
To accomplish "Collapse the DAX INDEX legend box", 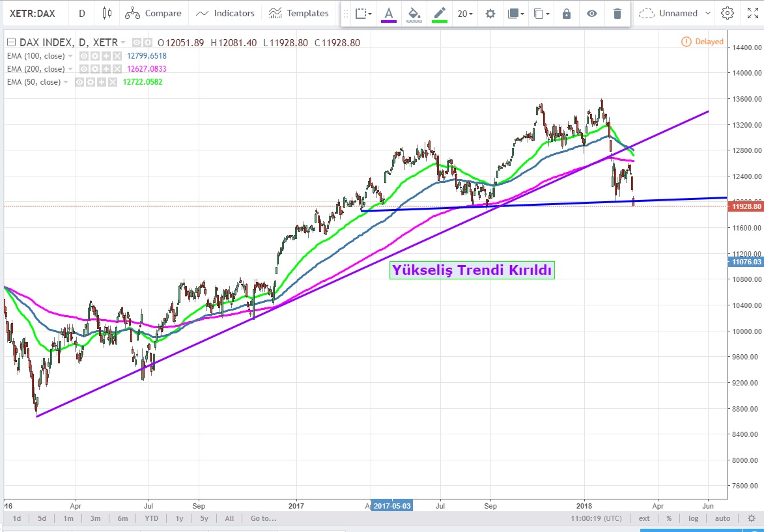I will [x=10, y=43].
